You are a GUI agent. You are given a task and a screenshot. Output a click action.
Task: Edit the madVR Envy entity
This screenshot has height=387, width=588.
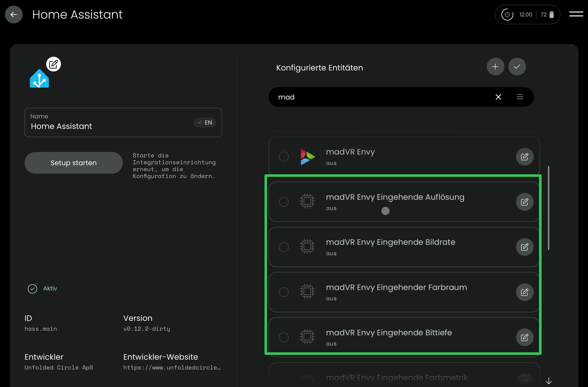[x=525, y=157]
